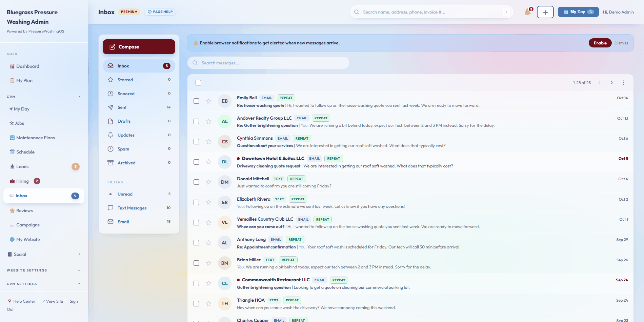Star the Donald Mitchell message
The image size is (644, 322).
pos(208,182)
